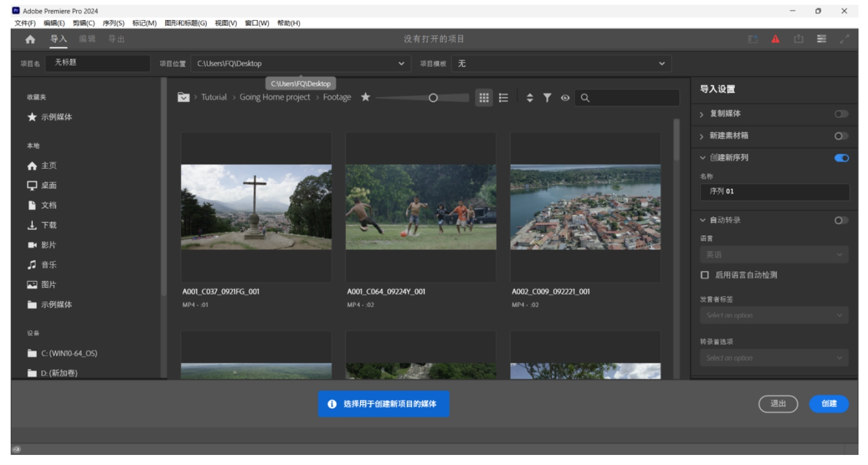The image size is (868, 465).
Task: Switch to list view of media
Action: pyautogui.click(x=503, y=98)
